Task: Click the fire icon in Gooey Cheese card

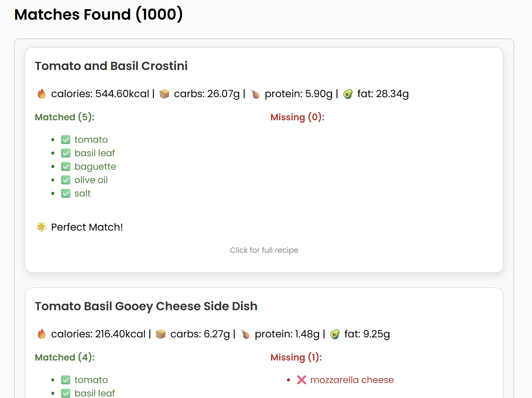Action: point(42,334)
